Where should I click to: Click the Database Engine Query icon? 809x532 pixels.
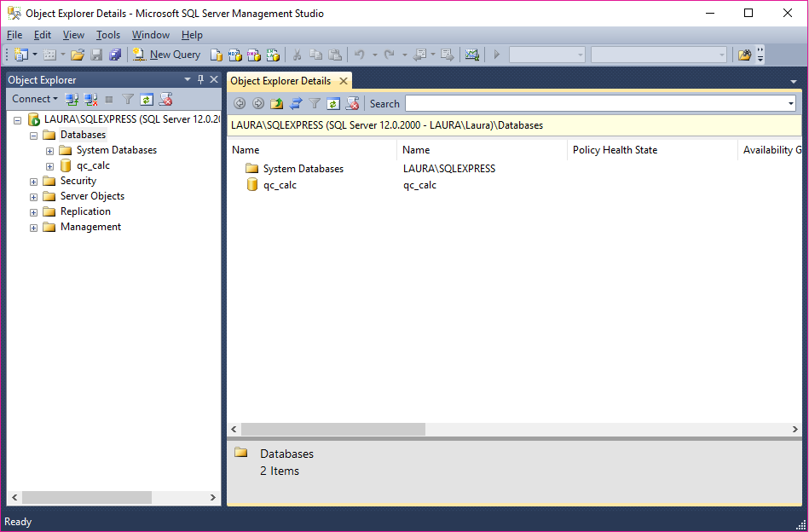point(217,55)
